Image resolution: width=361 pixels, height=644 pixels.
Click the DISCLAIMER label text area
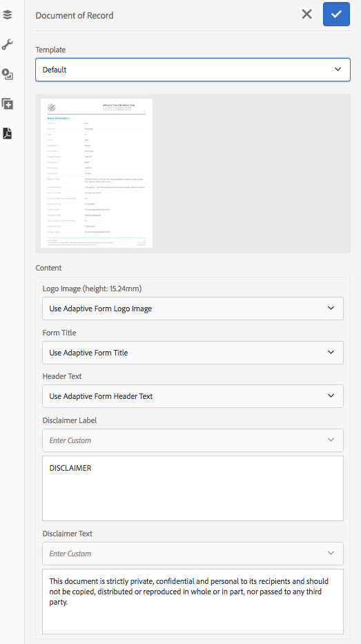point(193,488)
